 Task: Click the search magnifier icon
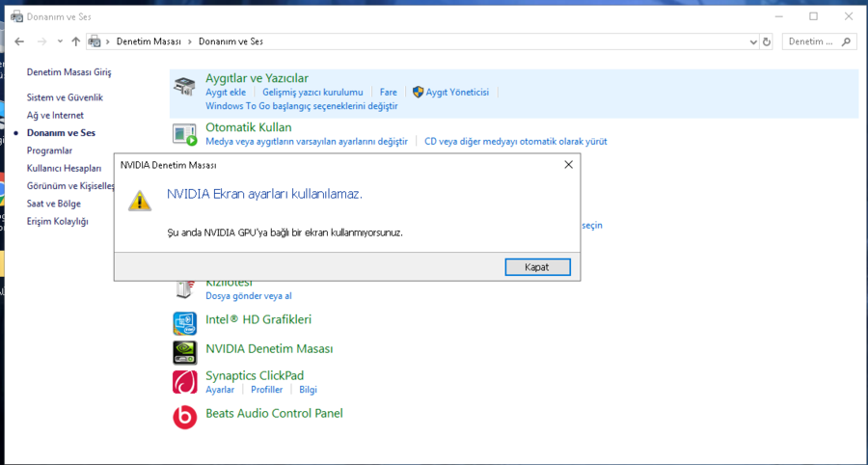click(846, 41)
